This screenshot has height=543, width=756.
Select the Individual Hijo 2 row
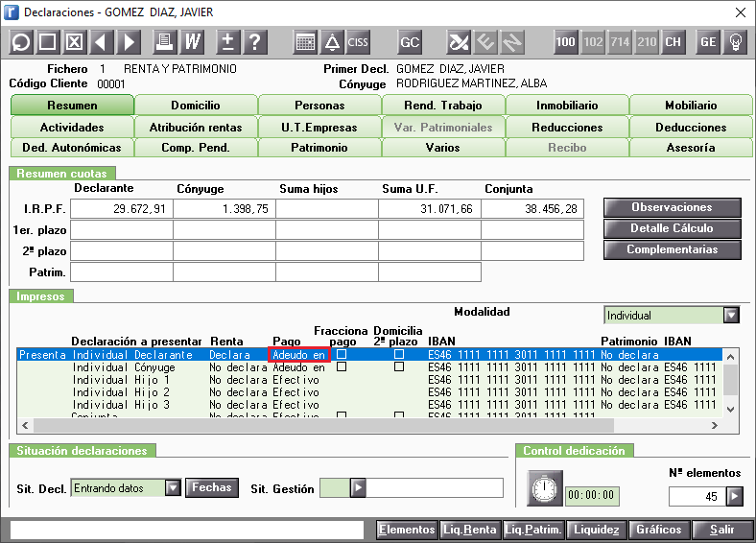(369, 392)
